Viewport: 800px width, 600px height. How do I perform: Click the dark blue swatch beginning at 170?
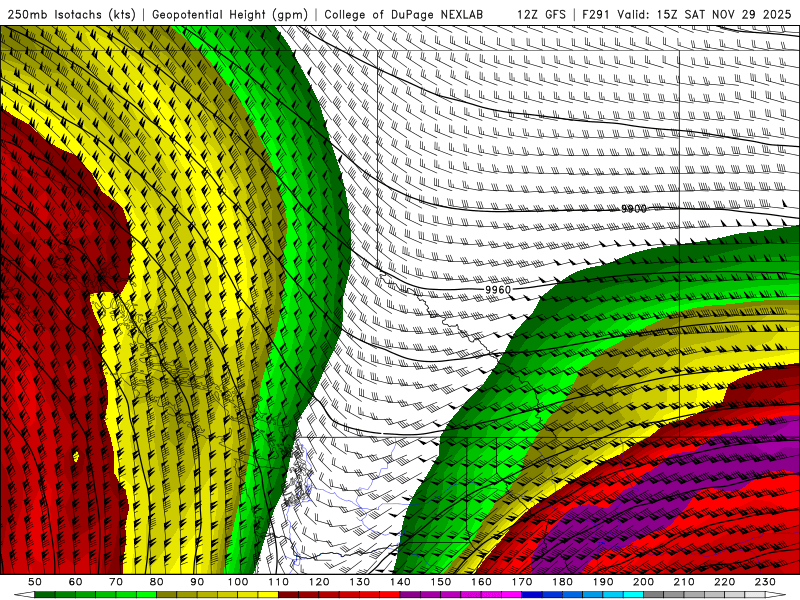[x=531, y=595]
